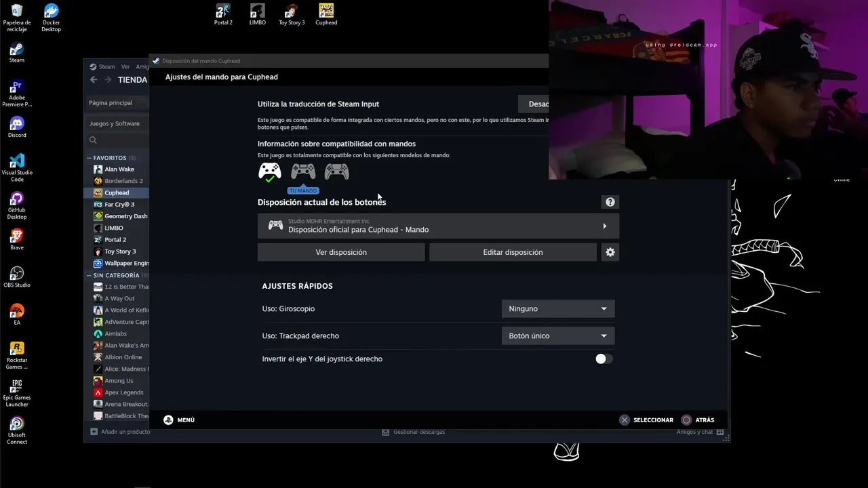
Task: Open Gestionar descargas in Steam footer
Action: (x=414, y=432)
